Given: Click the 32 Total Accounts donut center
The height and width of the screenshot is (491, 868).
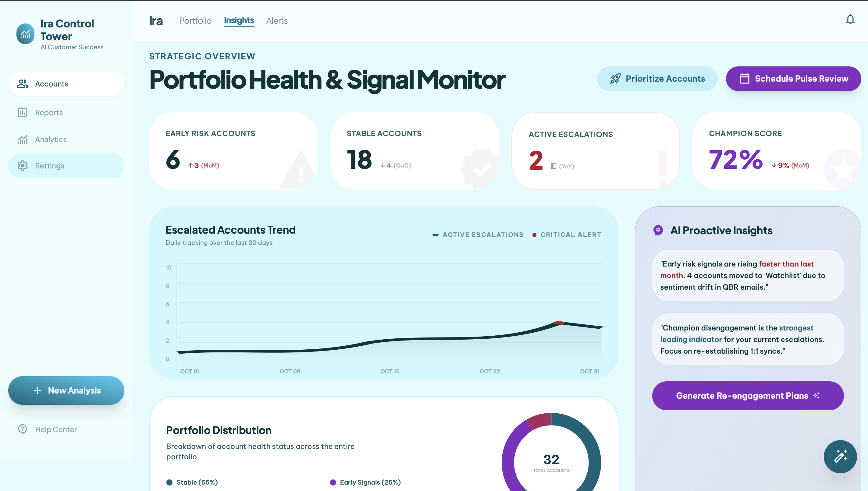Looking at the screenshot, I should [x=551, y=463].
